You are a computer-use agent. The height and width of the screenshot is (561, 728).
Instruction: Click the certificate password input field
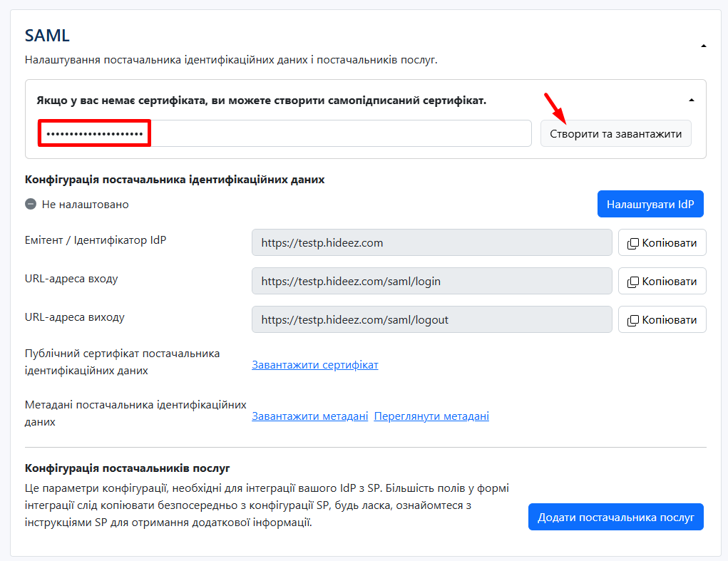pos(285,133)
